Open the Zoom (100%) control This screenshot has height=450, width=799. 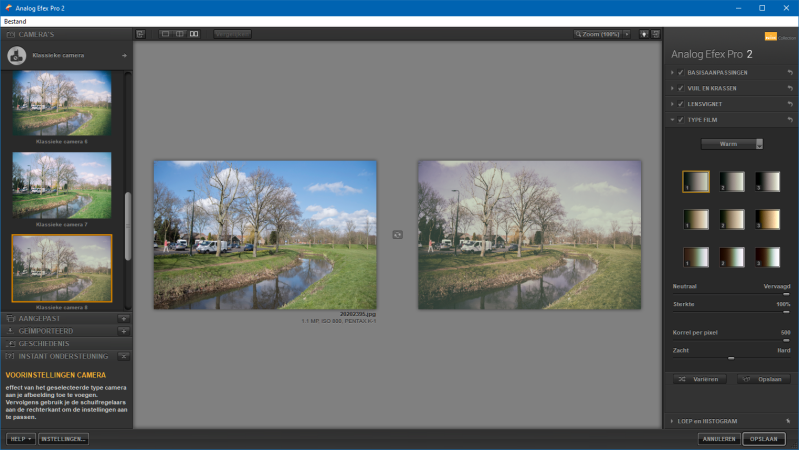[x=597, y=34]
